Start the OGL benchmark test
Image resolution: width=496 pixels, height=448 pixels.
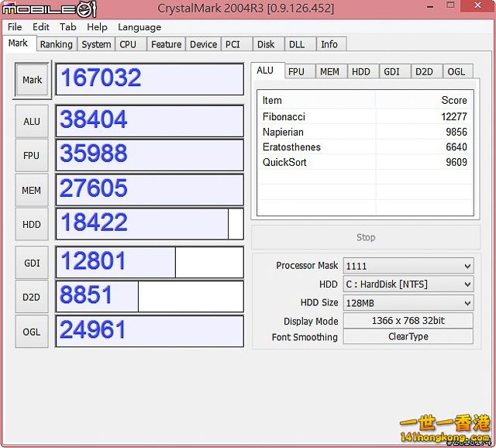pyautogui.click(x=32, y=331)
